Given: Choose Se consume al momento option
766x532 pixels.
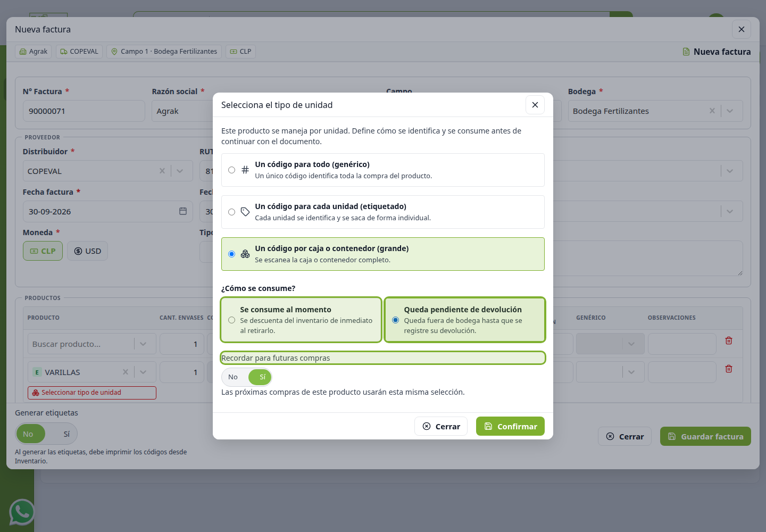Looking at the screenshot, I should 301,320.
